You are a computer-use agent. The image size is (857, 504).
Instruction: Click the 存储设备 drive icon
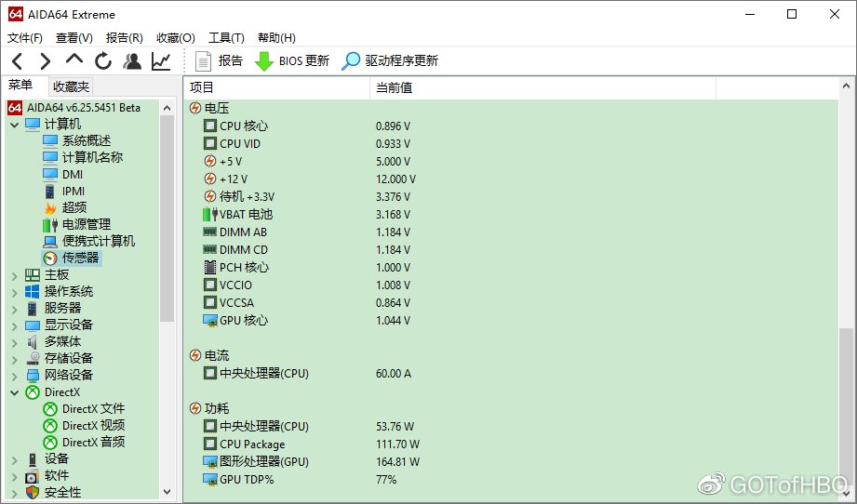click(33, 359)
